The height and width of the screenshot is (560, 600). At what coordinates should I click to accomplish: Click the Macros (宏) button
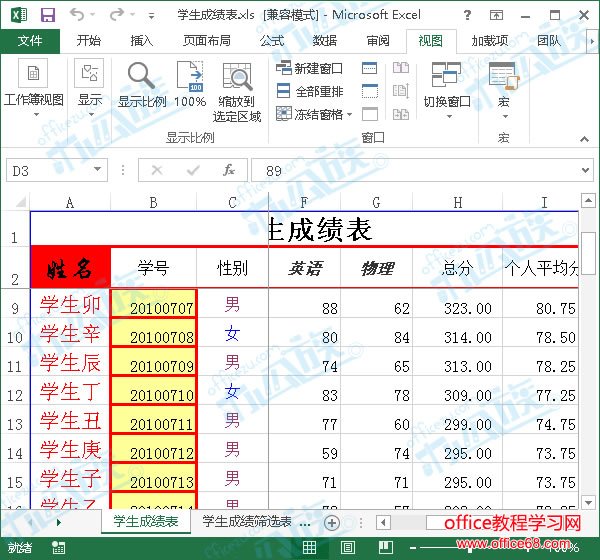[x=502, y=88]
